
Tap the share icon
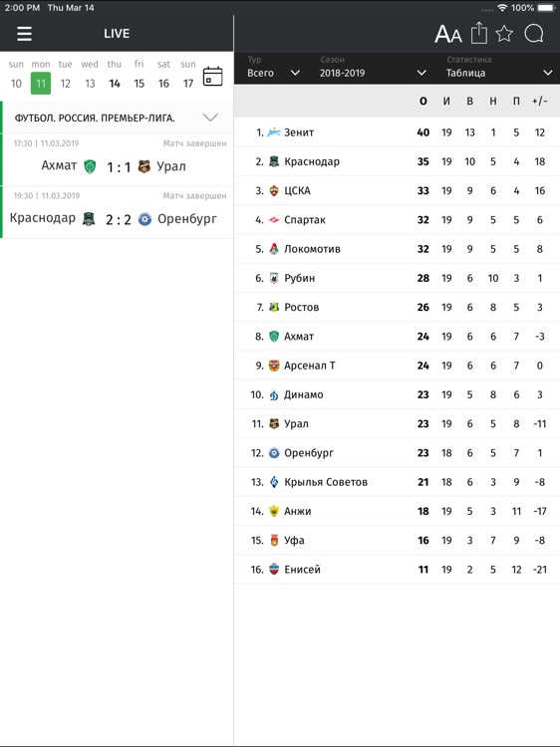tap(479, 33)
